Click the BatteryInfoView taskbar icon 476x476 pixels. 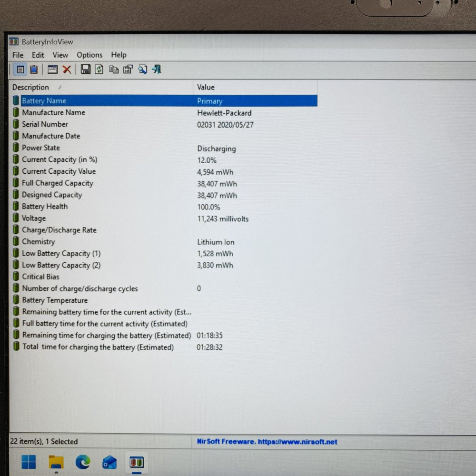(137, 462)
